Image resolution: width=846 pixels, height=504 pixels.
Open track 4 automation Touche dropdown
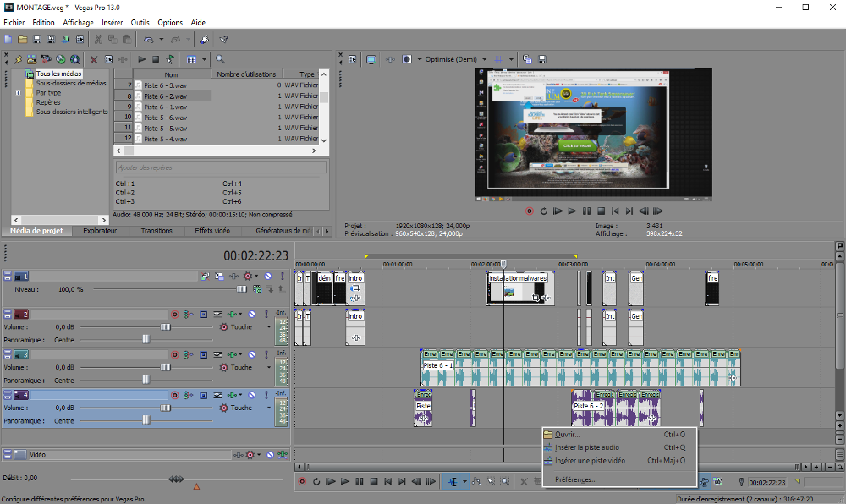269,408
